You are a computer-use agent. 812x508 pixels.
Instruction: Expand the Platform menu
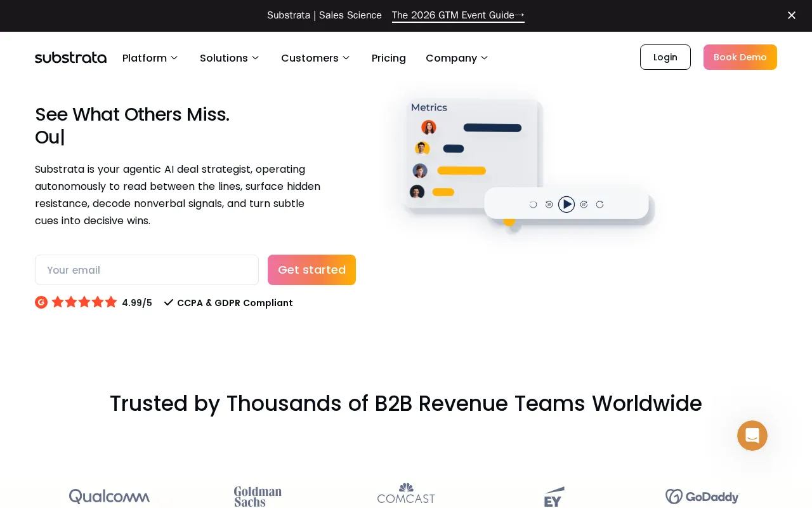[150, 58]
